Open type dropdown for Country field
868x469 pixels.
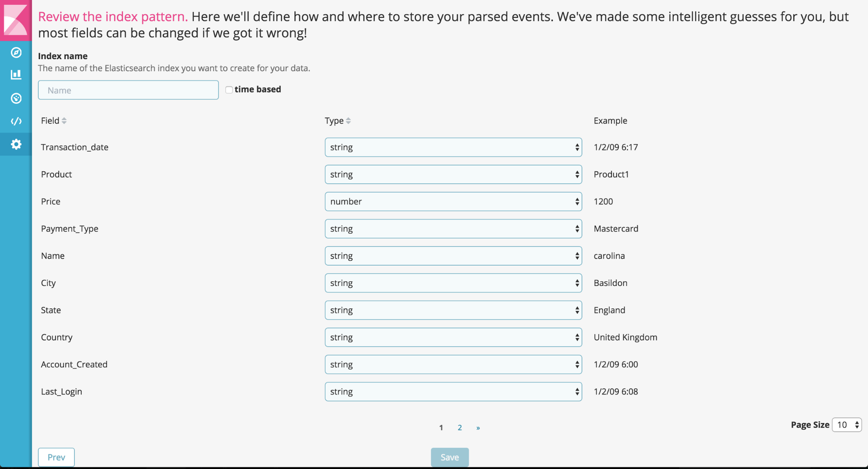[x=453, y=337]
